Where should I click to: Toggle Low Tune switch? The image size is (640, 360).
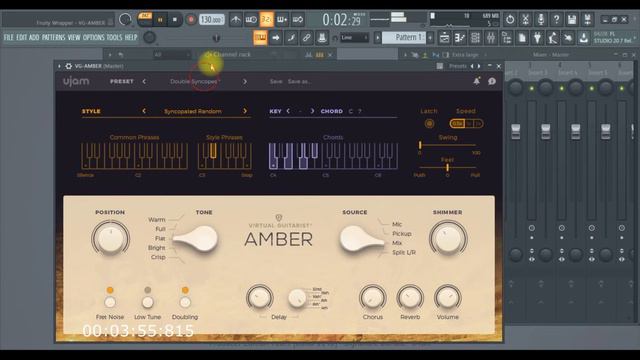[147, 302]
